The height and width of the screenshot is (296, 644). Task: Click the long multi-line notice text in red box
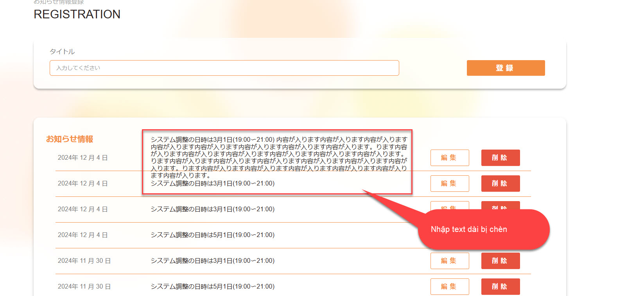pos(278,157)
